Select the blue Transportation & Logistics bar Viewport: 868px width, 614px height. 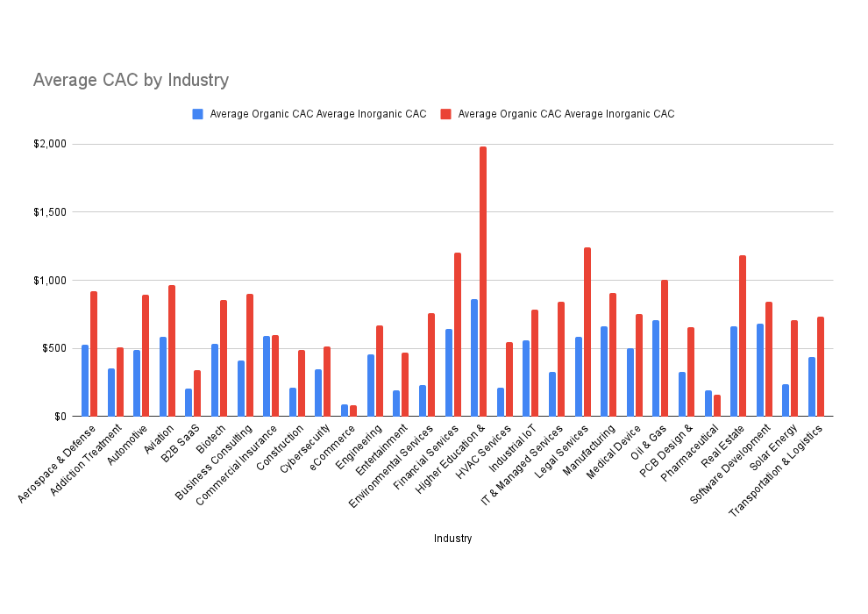pos(812,387)
